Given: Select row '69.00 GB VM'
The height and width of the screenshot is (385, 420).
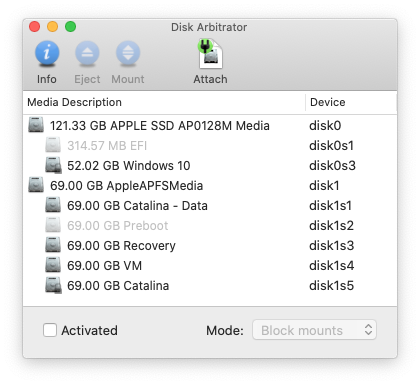Looking at the screenshot, I should (210, 265).
